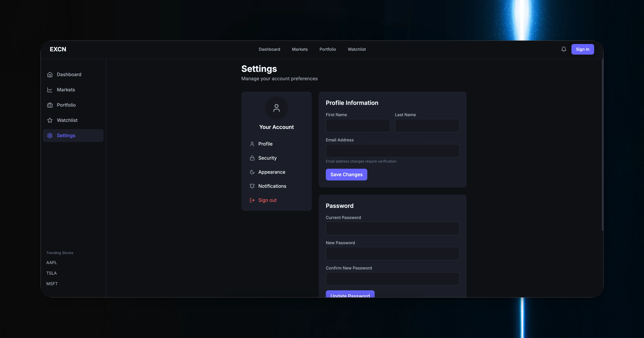Screen dimensions: 644x338
Task: Open the Security settings section
Action: 277,158
